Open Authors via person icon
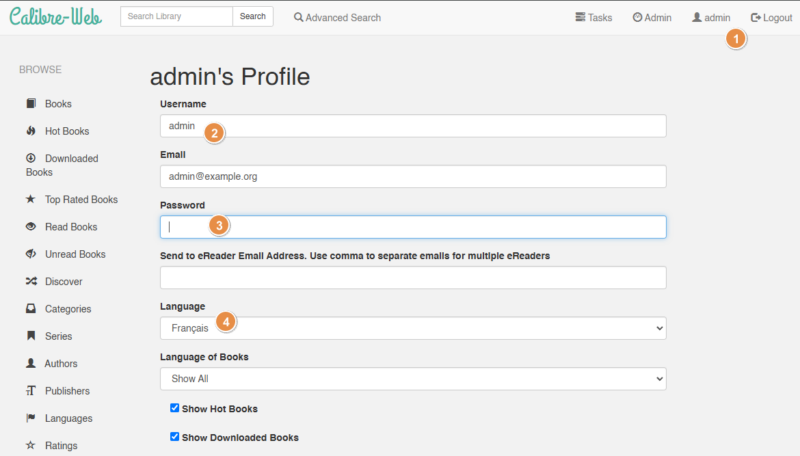The image size is (800, 456). 31,363
